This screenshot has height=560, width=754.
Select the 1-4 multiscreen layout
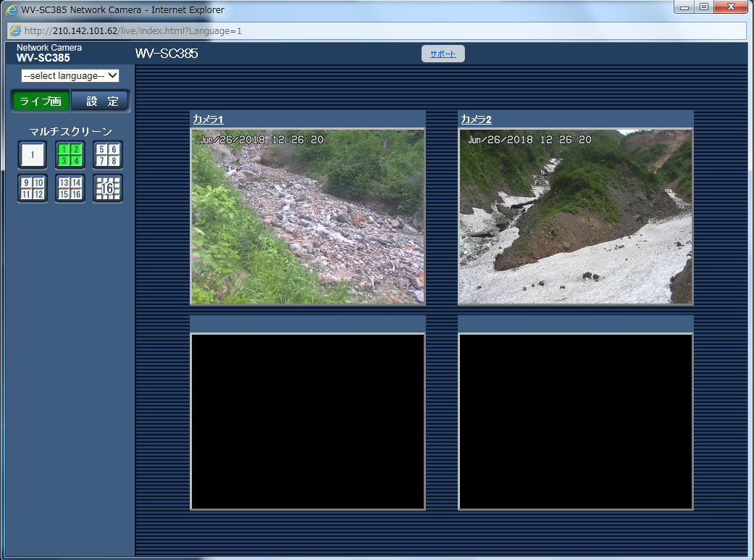[x=70, y=155]
